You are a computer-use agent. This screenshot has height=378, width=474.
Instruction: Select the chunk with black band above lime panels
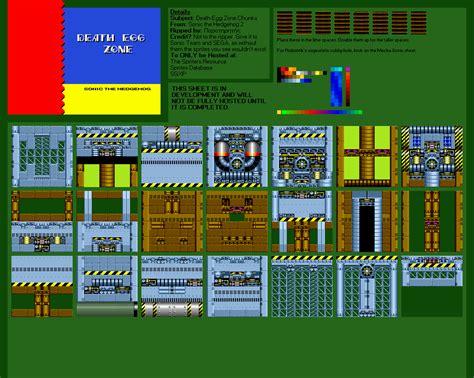pos(107,156)
